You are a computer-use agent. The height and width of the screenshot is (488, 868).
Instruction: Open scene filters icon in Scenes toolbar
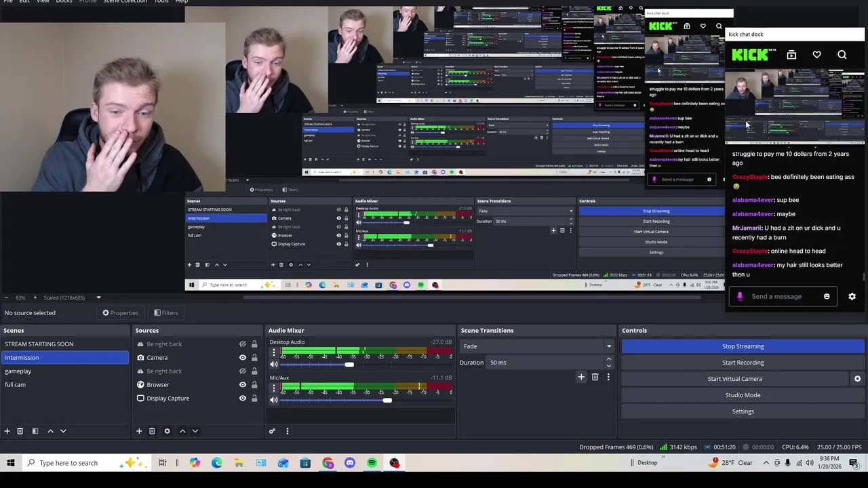click(x=35, y=431)
